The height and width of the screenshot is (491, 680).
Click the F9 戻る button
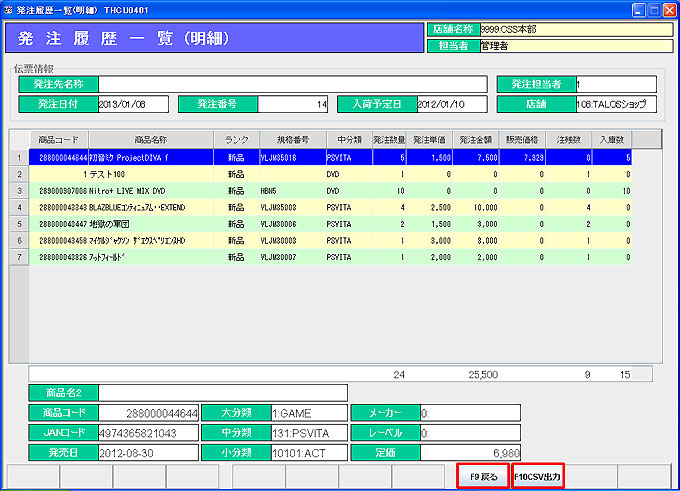click(x=483, y=477)
